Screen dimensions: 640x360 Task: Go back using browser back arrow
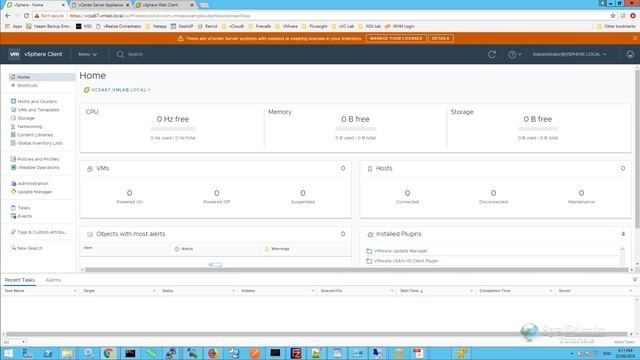click(8, 16)
